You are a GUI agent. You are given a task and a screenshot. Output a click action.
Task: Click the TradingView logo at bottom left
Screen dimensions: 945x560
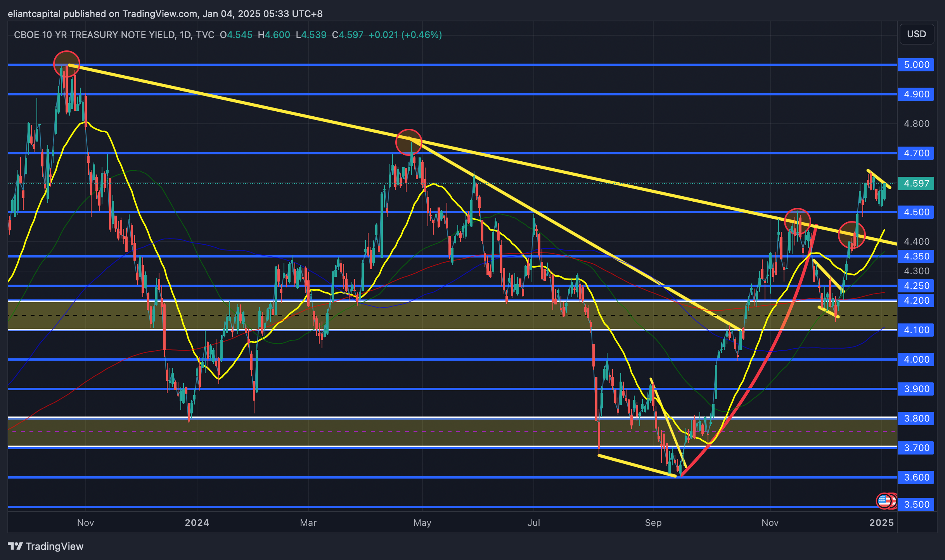(x=46, y=546)
